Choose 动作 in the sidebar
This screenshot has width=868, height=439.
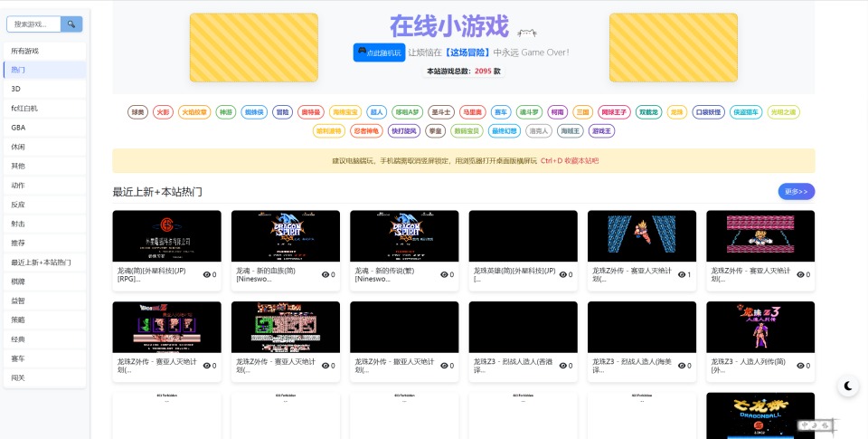click(x=45, y=186)
